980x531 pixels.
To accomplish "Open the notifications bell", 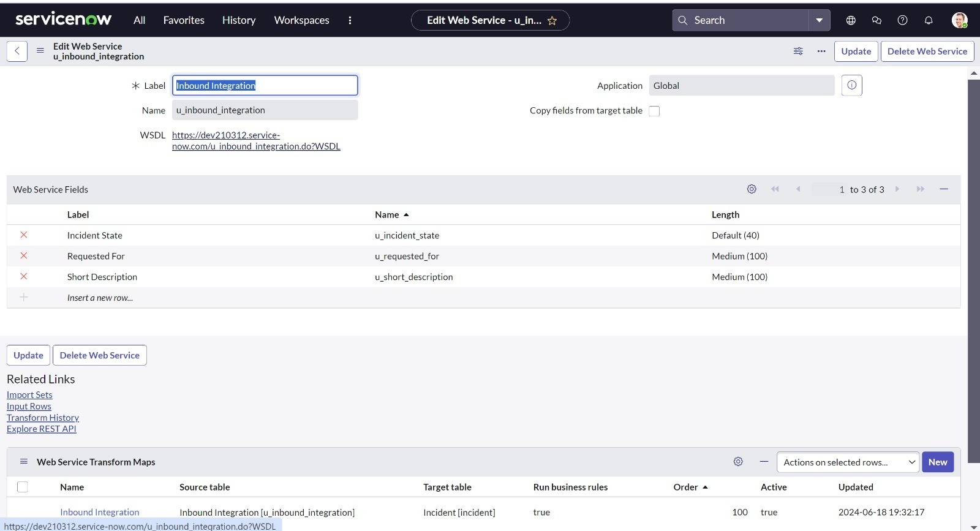I will coord(929,20).
